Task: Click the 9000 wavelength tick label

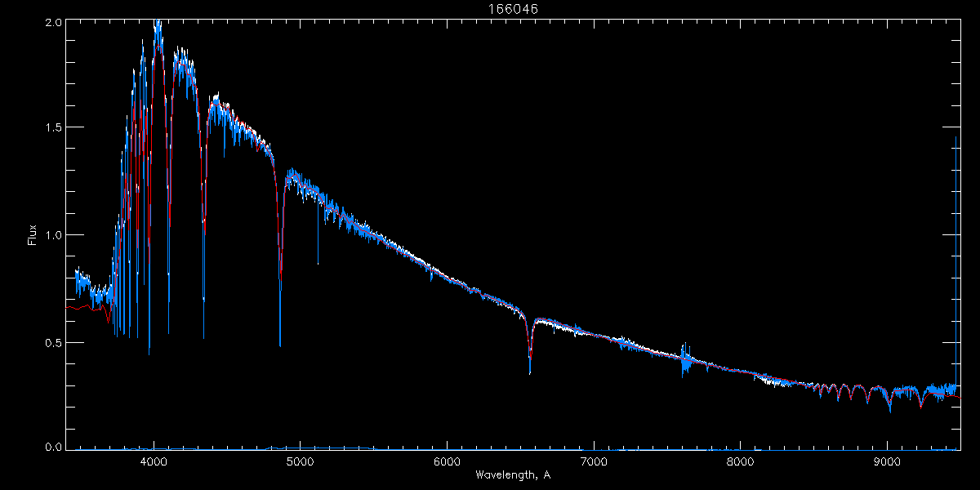Action: [887, 461]
